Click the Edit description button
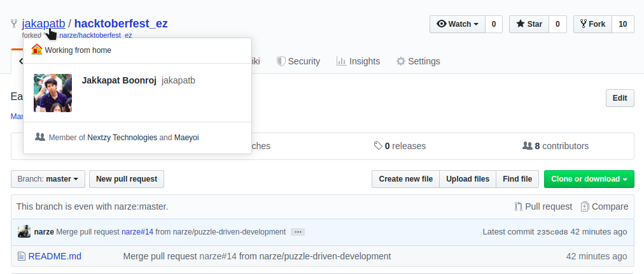 pyautogui.click(x=619, y=98)
